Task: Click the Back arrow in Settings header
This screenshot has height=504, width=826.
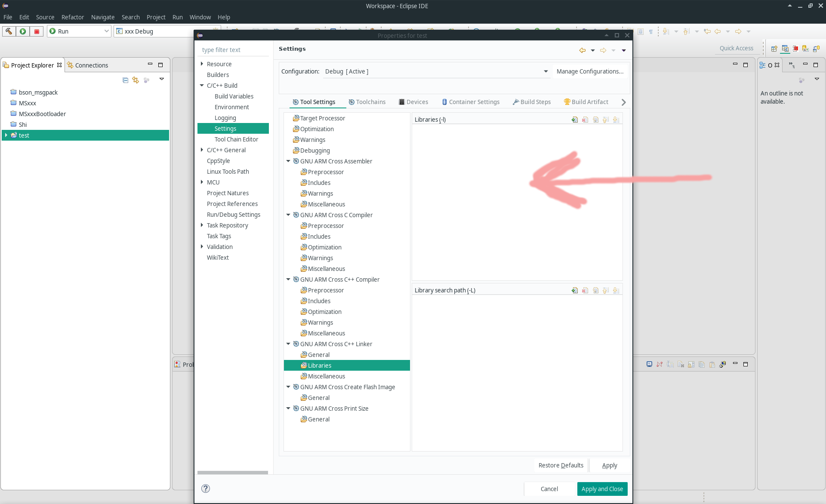Action: click(x=582, y=50)
